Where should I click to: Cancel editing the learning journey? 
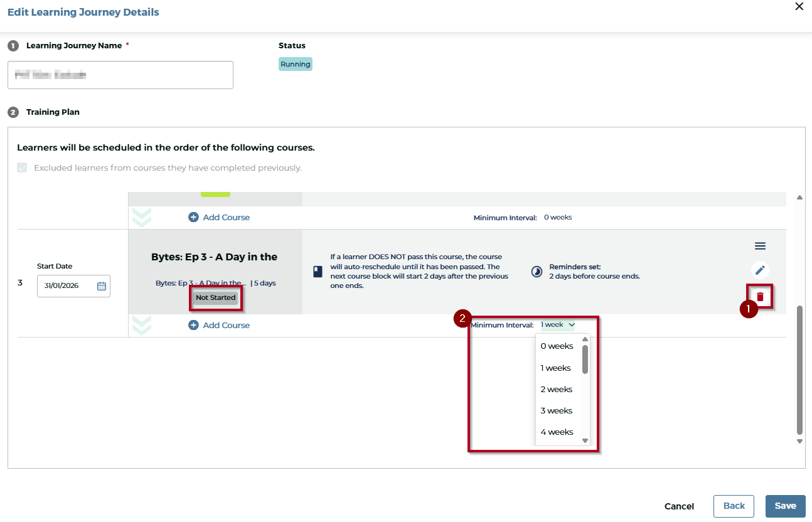tap(679, 506)
